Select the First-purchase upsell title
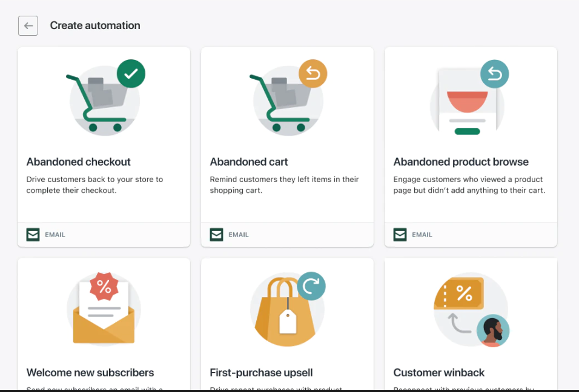Viewport: 579px width, 392px height. pos(261,373)
